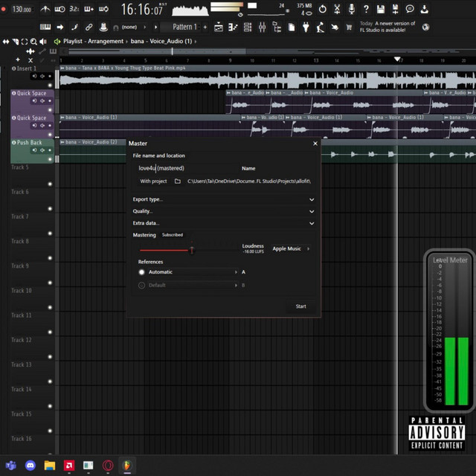The image size is (476, 476).
Task: Click the red record button
Action: [x=3, y=9]
